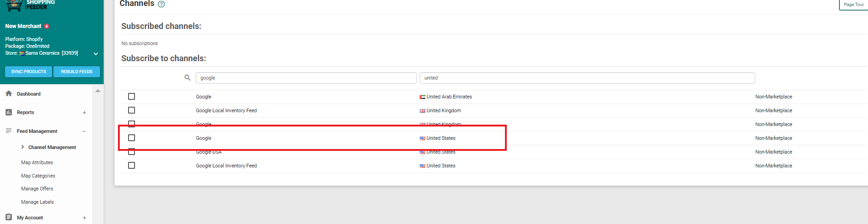Open Manage Labels
The height and width of the screenshot is (224, 868).
(37, 202)
